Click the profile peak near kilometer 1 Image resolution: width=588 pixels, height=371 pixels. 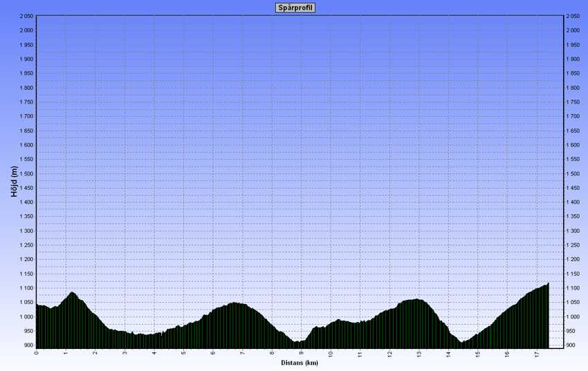(x=72, y=292)
